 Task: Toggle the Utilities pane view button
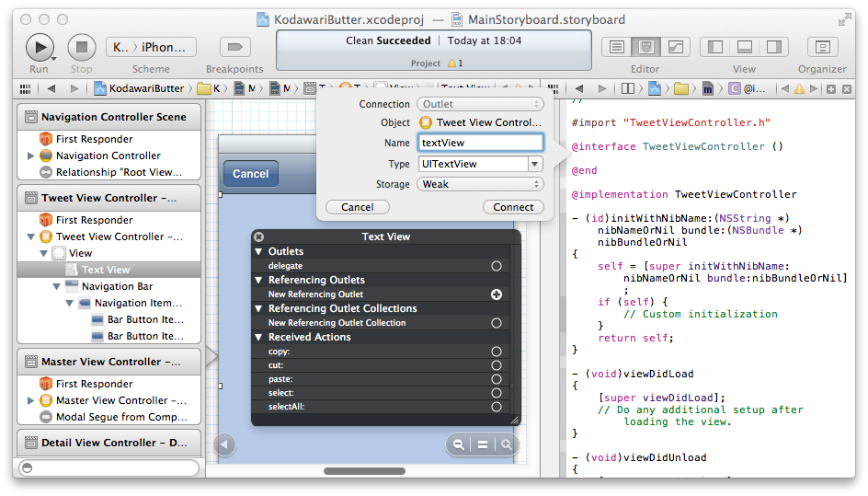point(774,47)
